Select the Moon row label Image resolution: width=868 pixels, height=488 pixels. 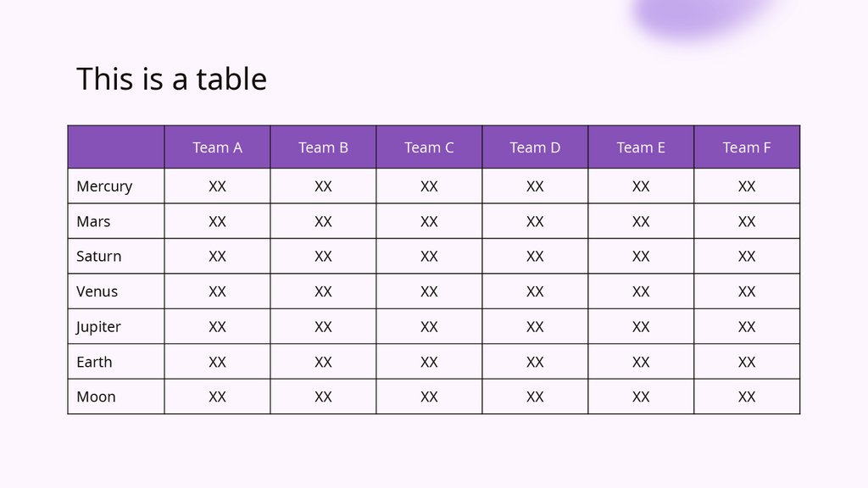coord(96,396)
